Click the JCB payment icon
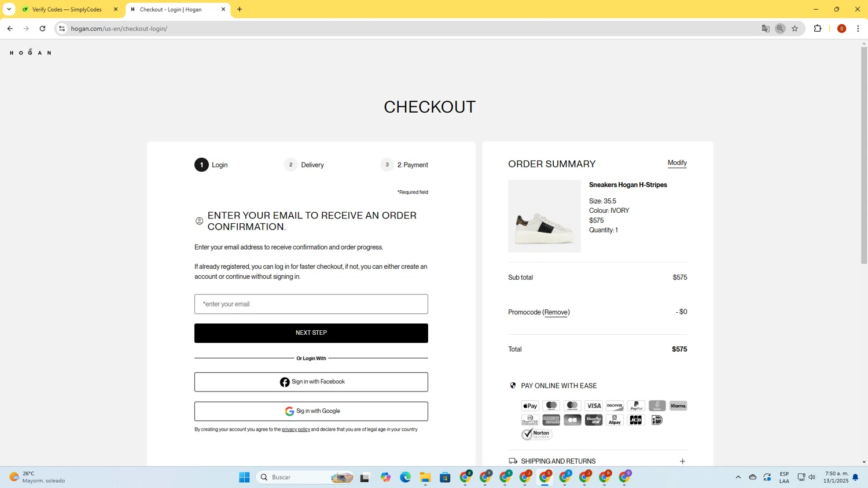868x488 pixels. [636, 420]
